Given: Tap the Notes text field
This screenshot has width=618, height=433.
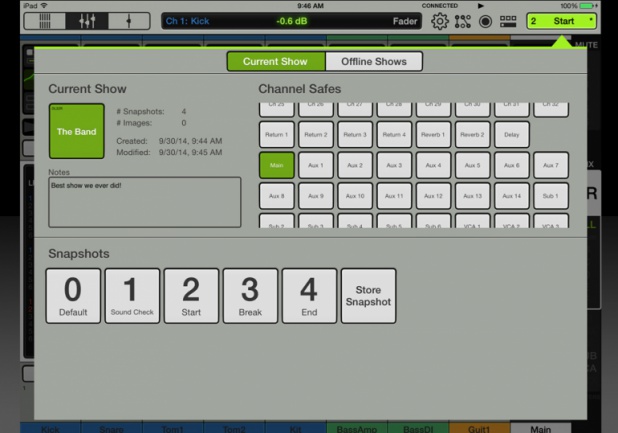Looking at the screenshot, I should pyautogui.click(x=145, y=202).
